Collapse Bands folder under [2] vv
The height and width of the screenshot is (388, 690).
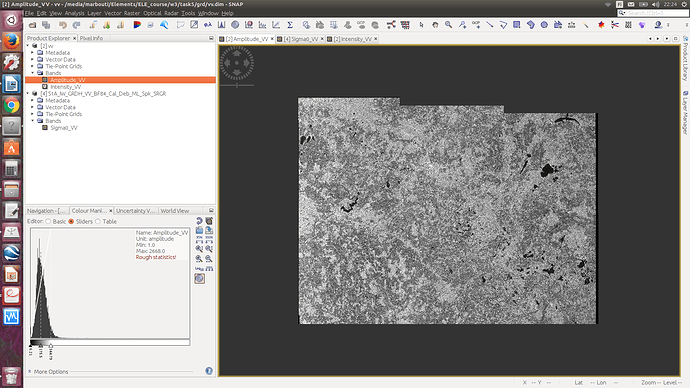(x=33, y=73)
